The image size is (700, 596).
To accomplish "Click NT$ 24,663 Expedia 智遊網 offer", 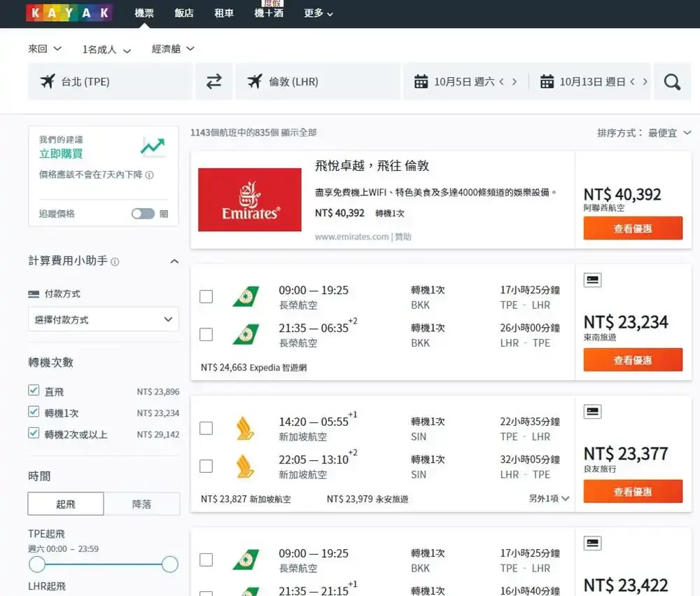I will (x=253, y=368).
